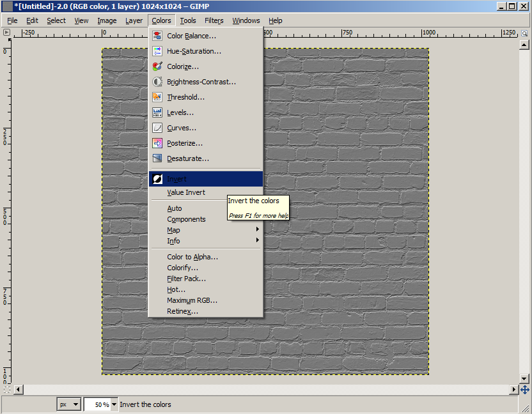
Task: Choose Hot menu entry
Action: (206, 289)
